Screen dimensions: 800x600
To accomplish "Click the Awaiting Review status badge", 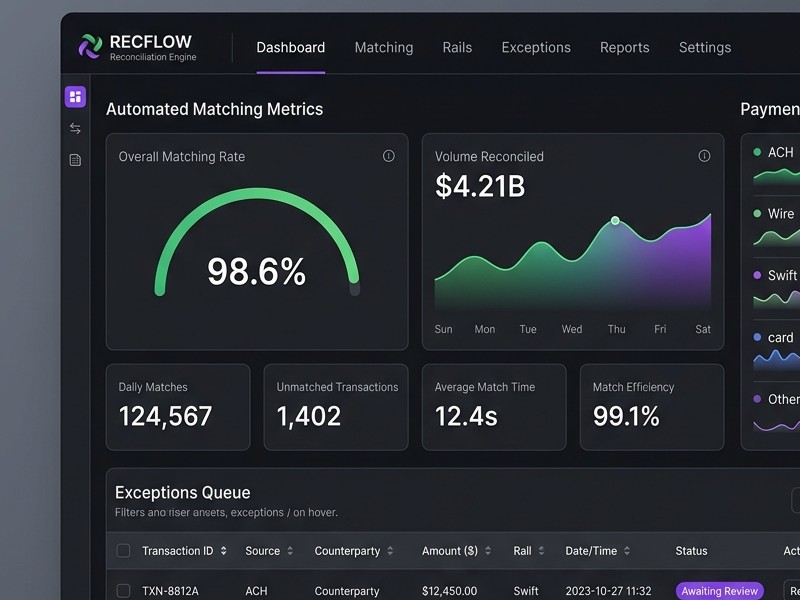I will point(719,591).
